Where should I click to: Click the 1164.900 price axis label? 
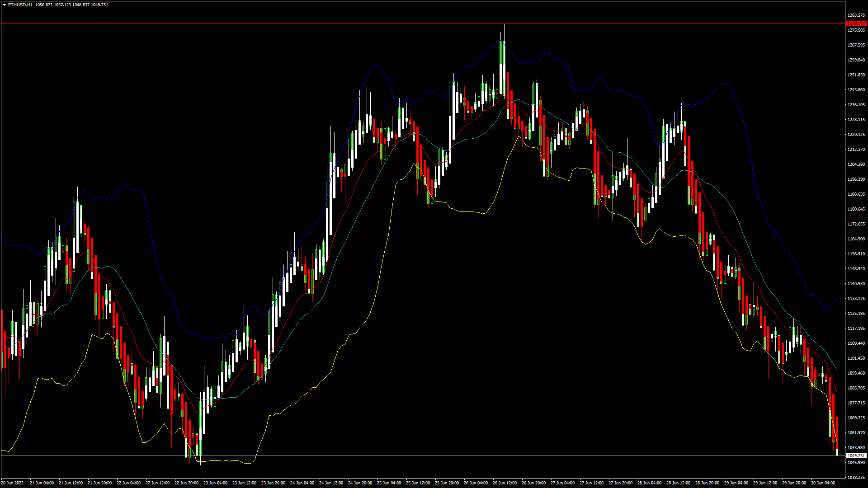[856, 239]
